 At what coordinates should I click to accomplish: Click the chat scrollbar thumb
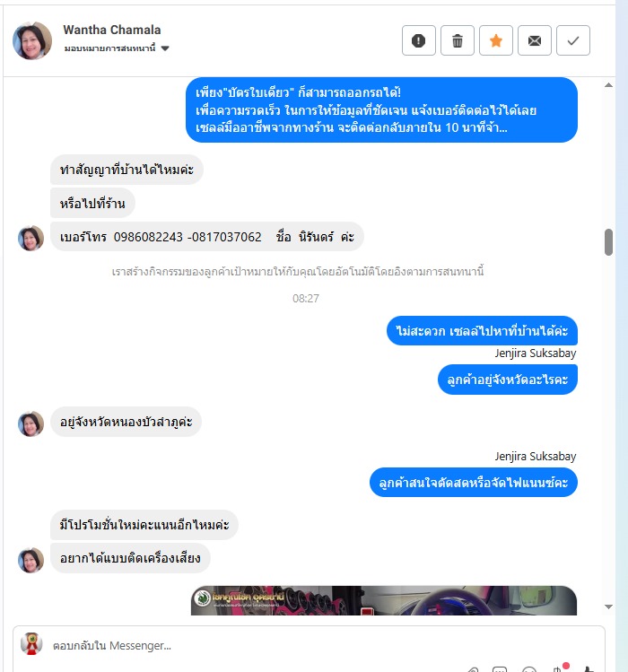(608, 242)
